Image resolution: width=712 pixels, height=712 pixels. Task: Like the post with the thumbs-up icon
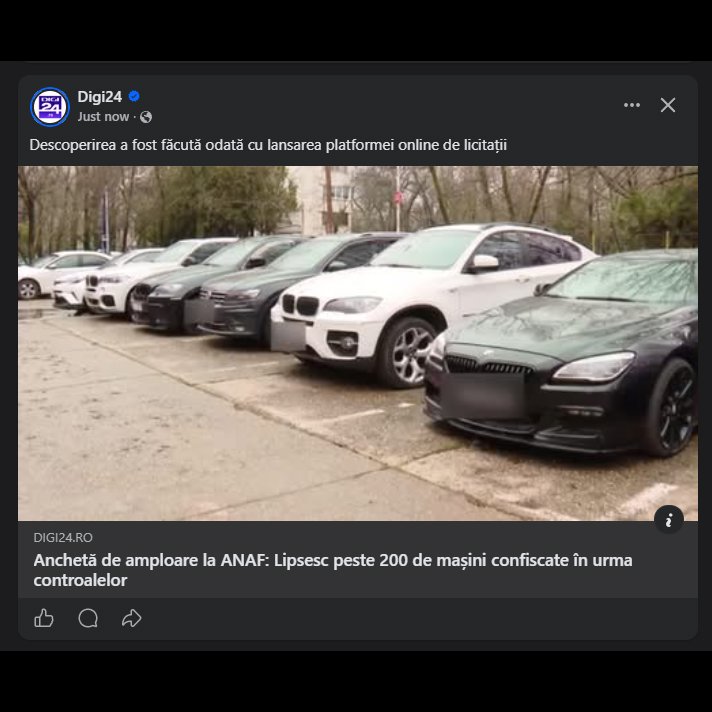pos(44,618)
